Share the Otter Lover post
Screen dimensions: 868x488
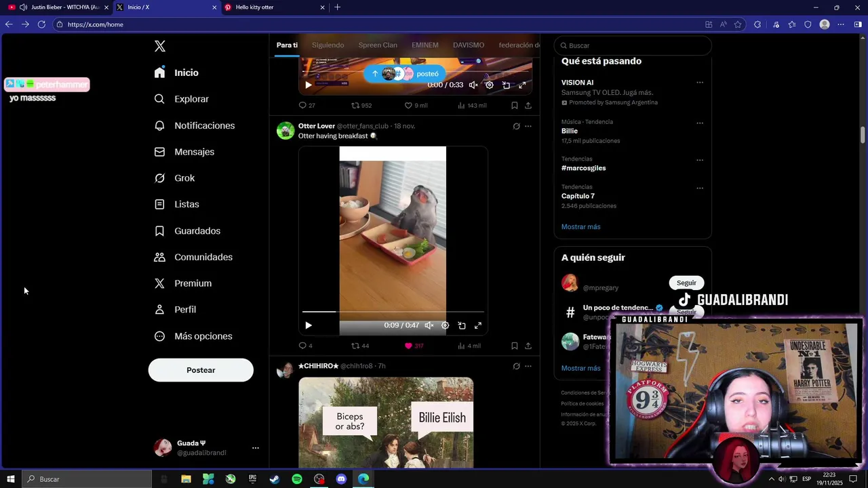528,346
